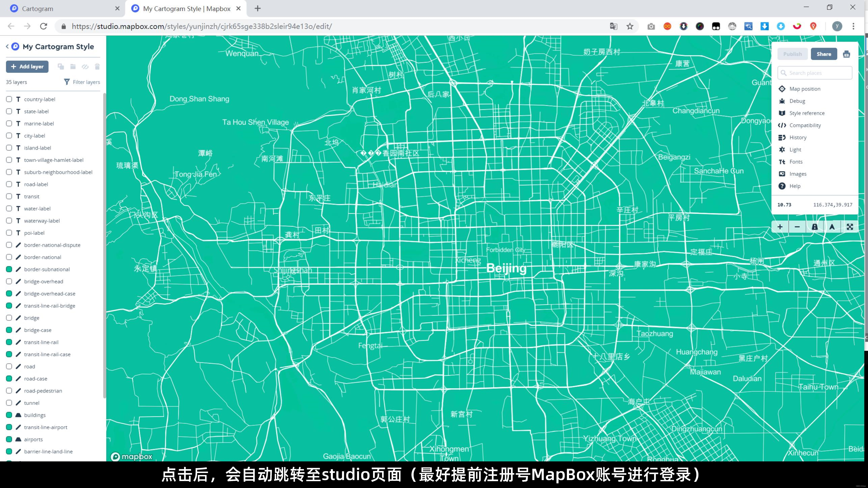Viewport: 868px width, 488px height.
Task: Click the Publish button
Action: [792, 54]
